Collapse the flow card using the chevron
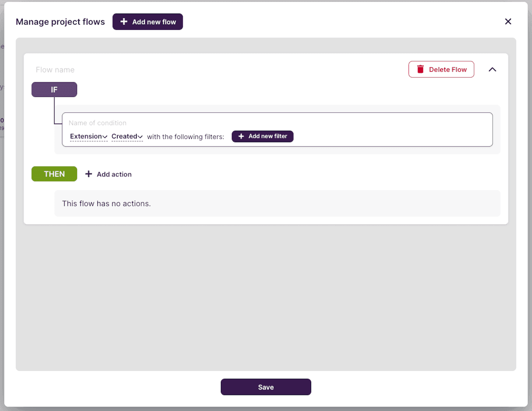Screen dimensions: 532x411 coord(492,69)
